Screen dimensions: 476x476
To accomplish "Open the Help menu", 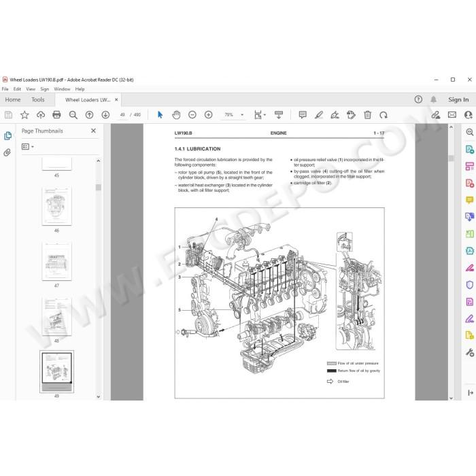I will (x=80, y=89).
